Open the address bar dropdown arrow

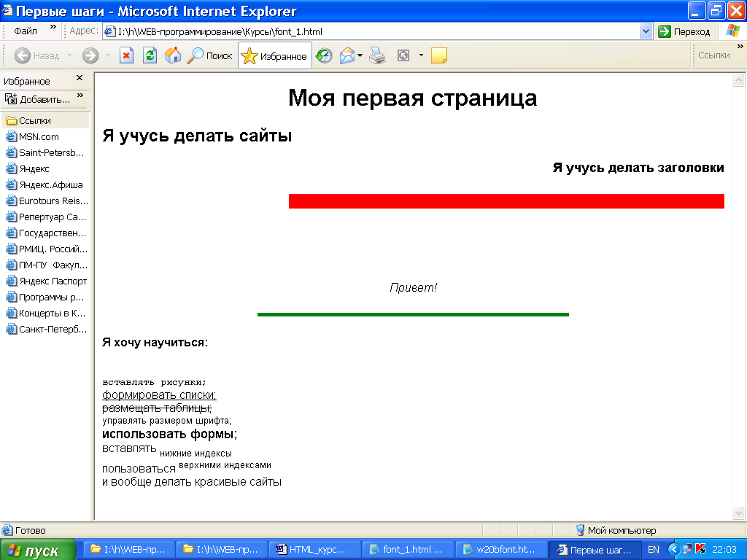point(646,31)
